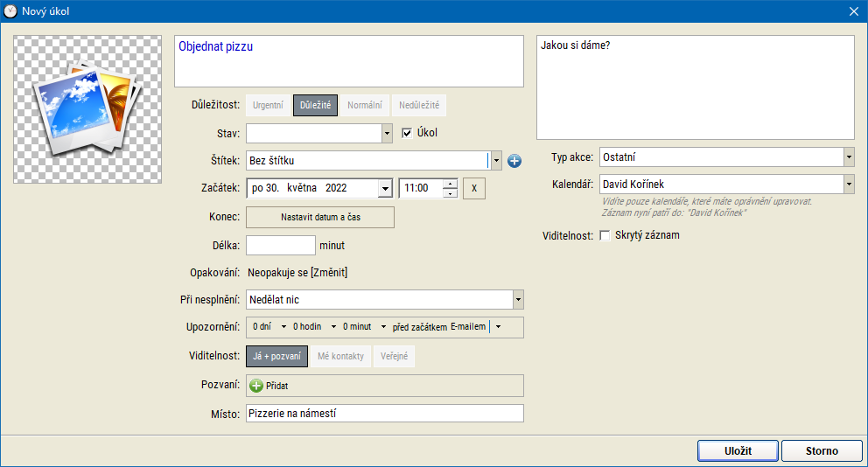Click Nastavit datum a čas button
The height and width of the screenshot is (467, 868).
click(x=320, y=217)
